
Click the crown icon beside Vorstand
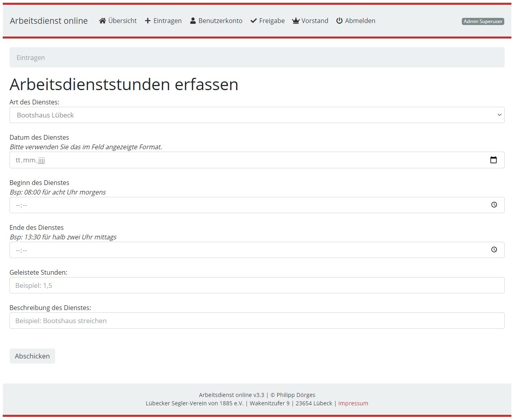click(296, 21)
